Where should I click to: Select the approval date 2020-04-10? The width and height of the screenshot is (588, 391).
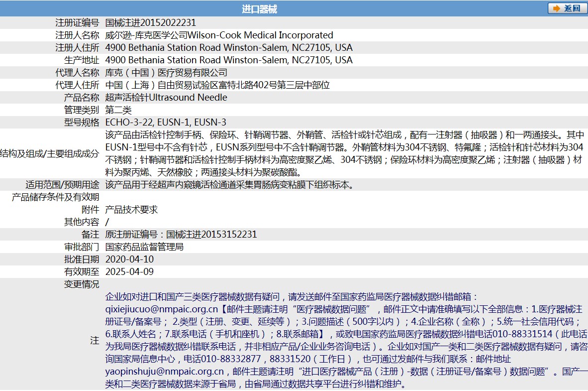tap(130, 259)
